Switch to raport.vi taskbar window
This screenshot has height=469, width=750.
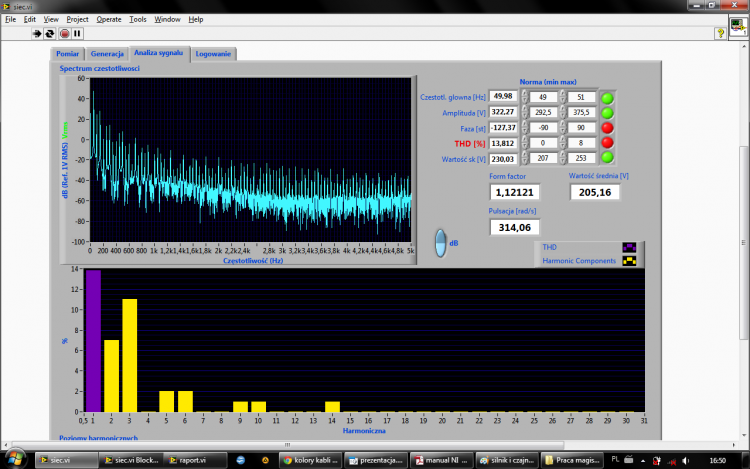[x=195, y=460]
